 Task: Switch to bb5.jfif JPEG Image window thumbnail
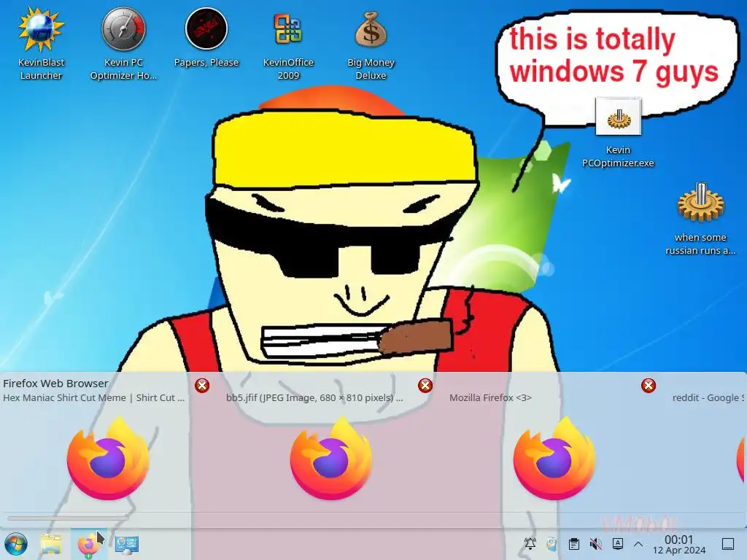[x=331, y=458]
